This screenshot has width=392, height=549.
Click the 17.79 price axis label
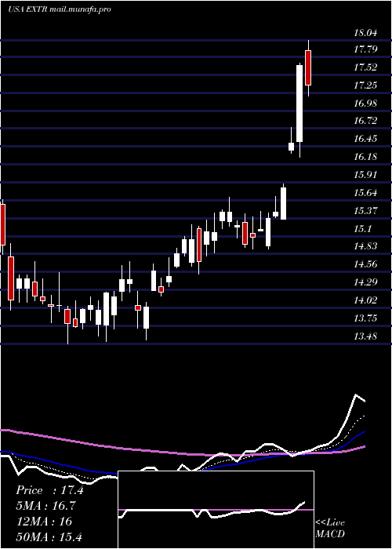point(365,49)
